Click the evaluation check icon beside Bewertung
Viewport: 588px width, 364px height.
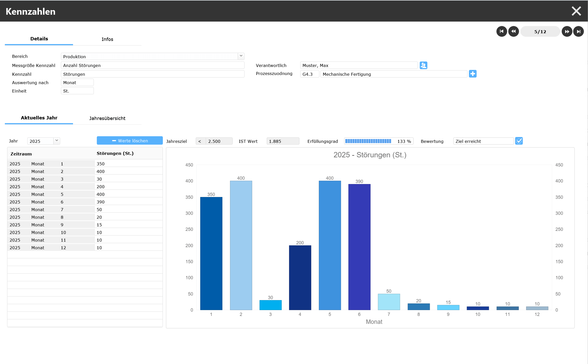click(x=519, y=141)
